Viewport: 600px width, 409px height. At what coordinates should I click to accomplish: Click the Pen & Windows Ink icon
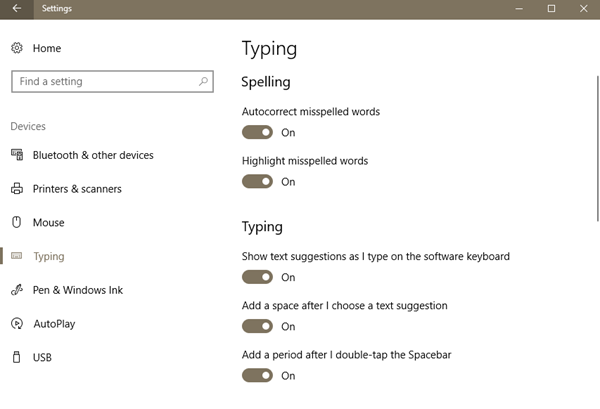[17, 290]
